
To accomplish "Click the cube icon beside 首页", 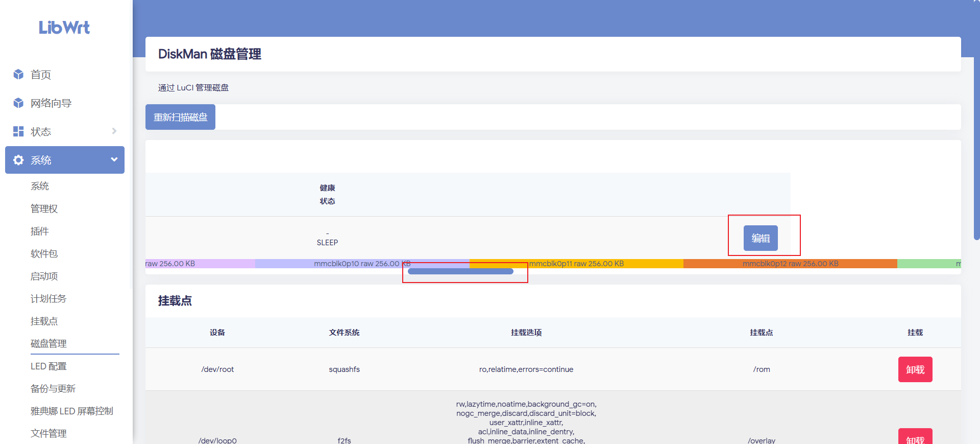I will [18, 75].
